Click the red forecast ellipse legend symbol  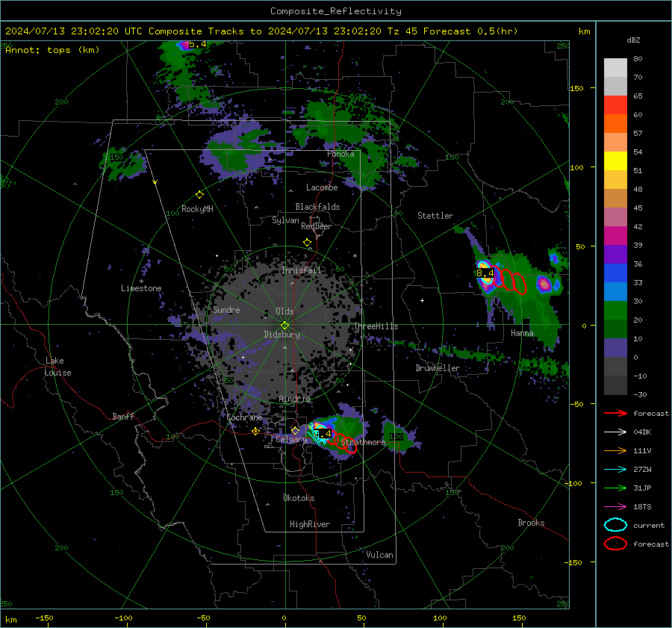(615, 544)
